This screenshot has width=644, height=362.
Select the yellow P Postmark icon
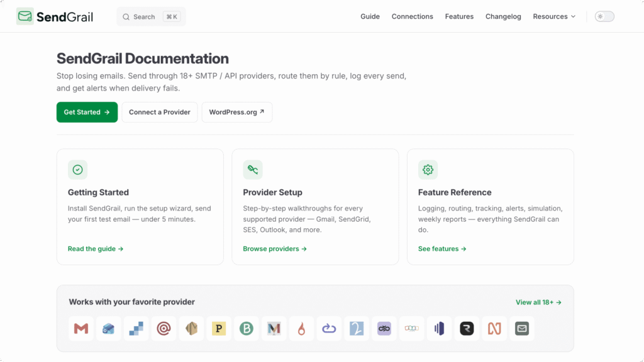tap(218, 328)
